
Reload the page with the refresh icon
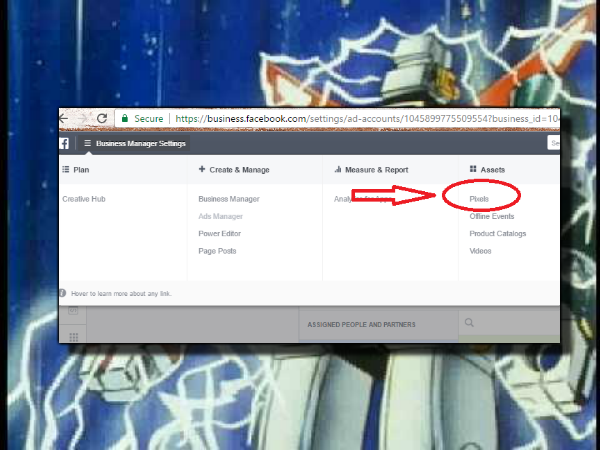(x=102, y=118)
